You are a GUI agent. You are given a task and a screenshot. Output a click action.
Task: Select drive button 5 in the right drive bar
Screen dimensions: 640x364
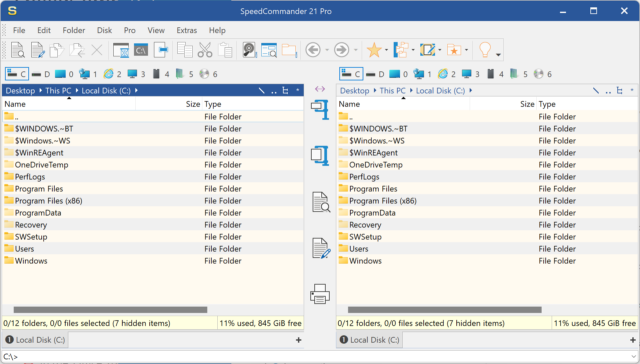519,74
